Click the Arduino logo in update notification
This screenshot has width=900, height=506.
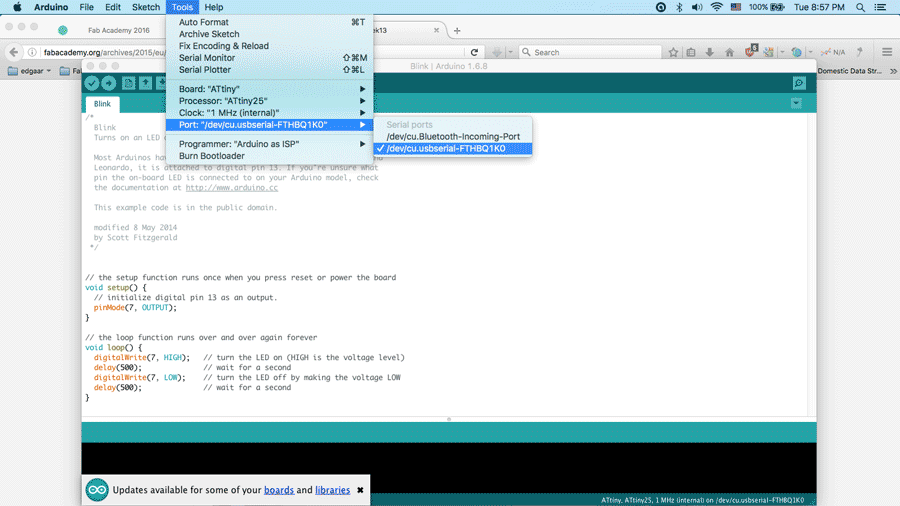97,490
